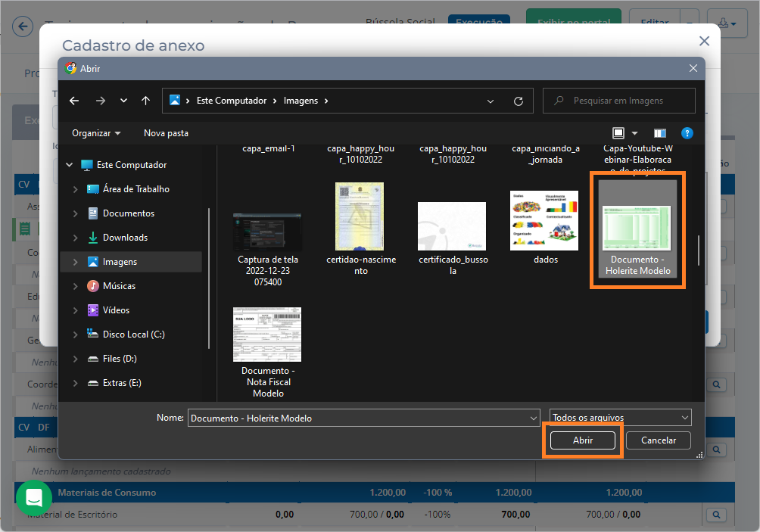Go back in the Abrir dialog
The image size is (760, 532).
[x=74, y=101]
